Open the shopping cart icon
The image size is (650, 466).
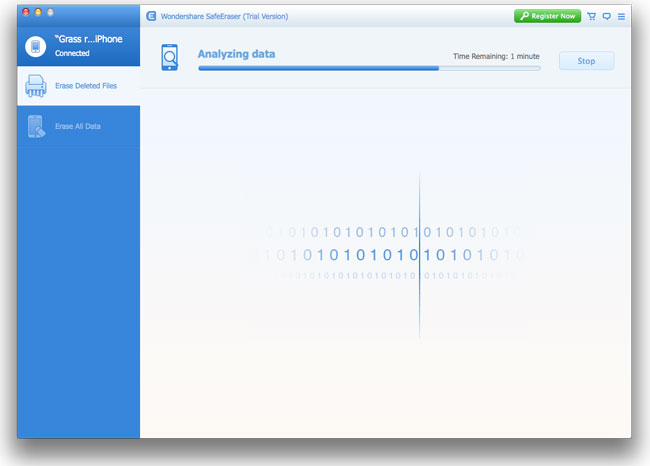pos(592,16)
